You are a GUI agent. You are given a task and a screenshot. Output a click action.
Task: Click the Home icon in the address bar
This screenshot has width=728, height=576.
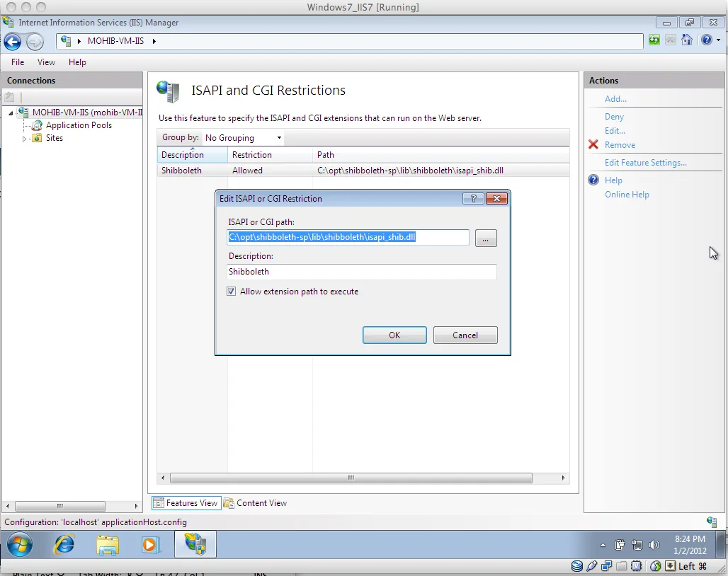tap(687, 40)
